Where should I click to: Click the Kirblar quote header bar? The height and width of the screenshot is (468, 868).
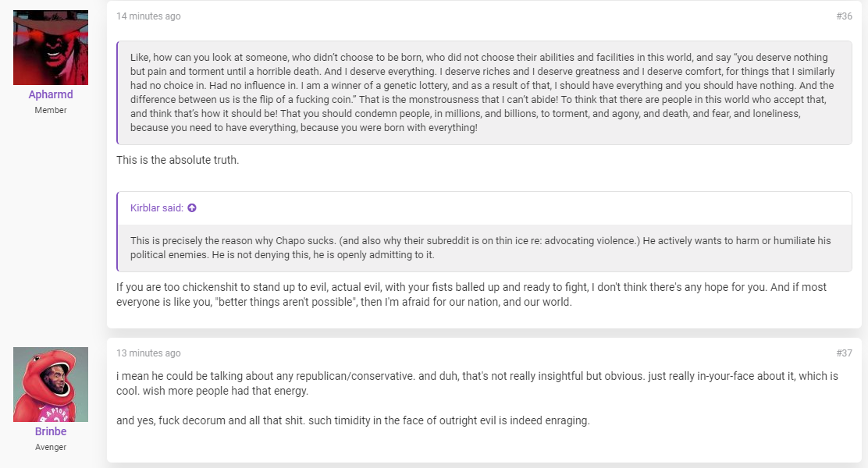click(485, 208)
